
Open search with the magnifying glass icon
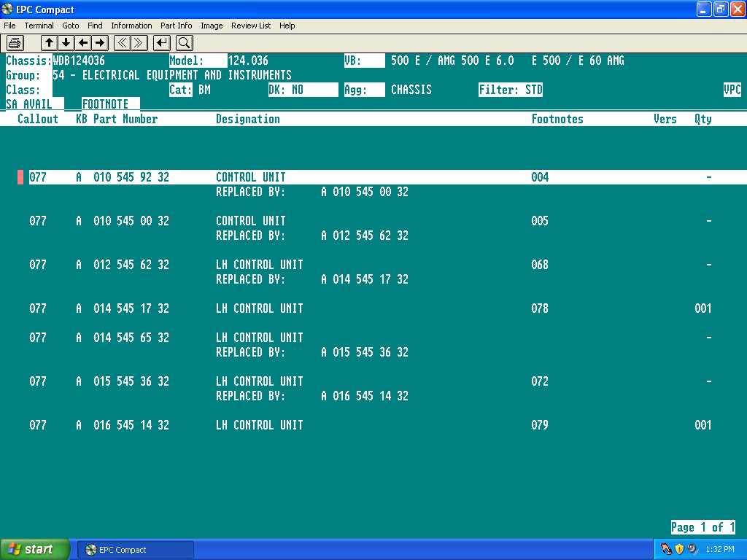point(184,42)
